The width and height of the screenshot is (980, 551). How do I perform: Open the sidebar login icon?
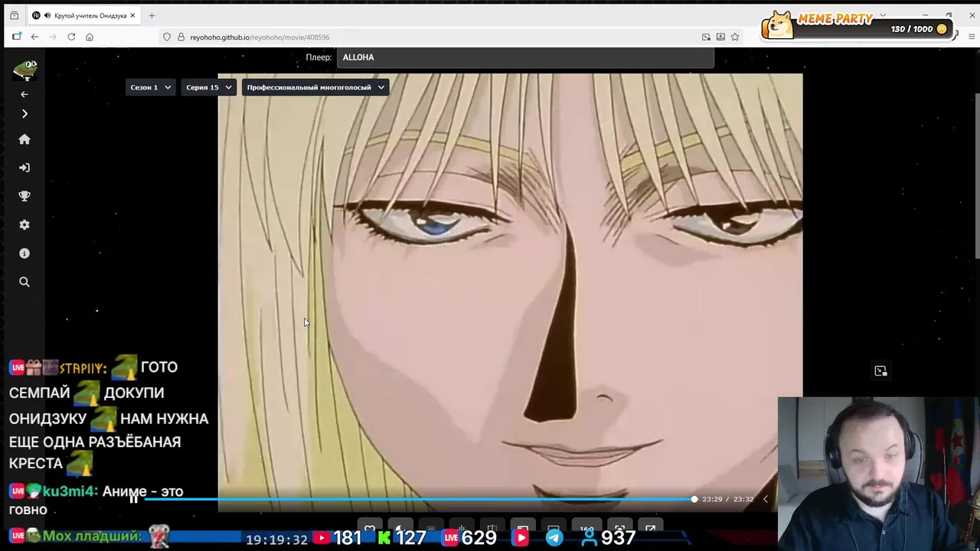(24, 168)
